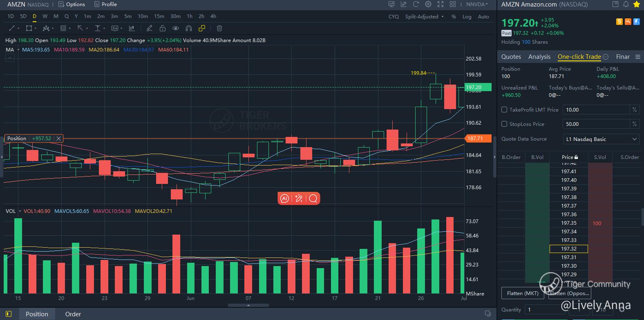Select the 5D timeframe
Viewport: 644px width, 320px height.
click(23, 16)
